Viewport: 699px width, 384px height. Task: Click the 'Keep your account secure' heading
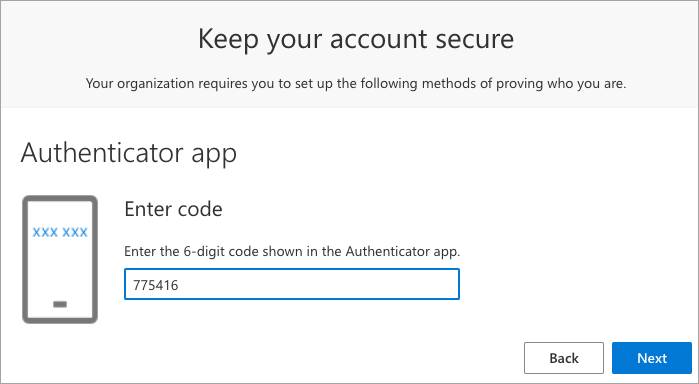356,39
